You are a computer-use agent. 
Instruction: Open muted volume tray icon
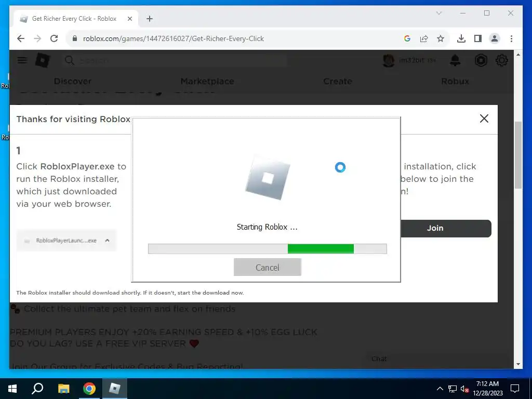point(465,389)
